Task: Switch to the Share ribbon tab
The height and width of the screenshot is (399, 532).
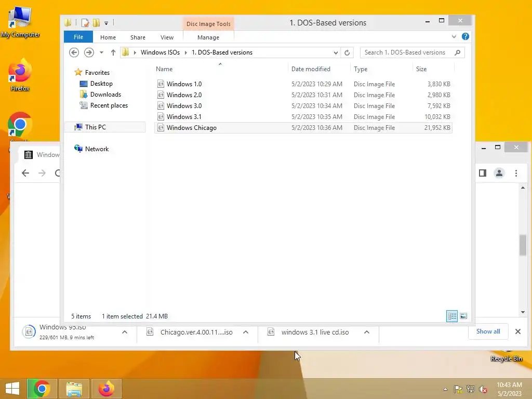Action: click(138, 37)
